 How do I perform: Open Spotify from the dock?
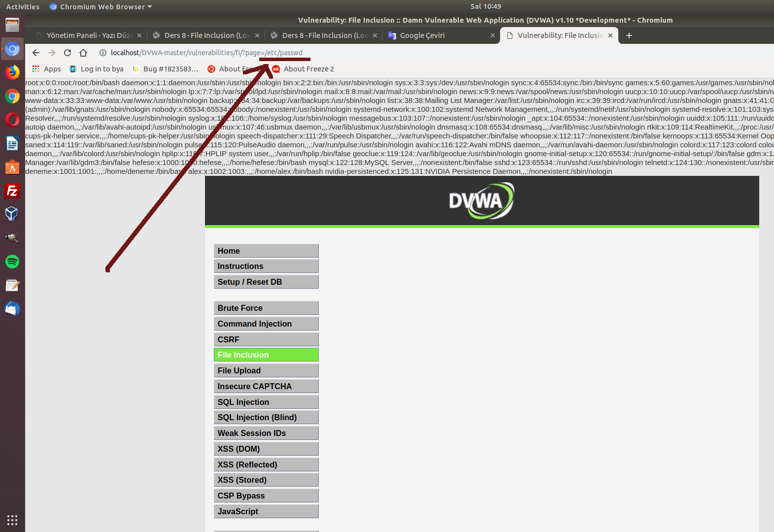[12, 261]
